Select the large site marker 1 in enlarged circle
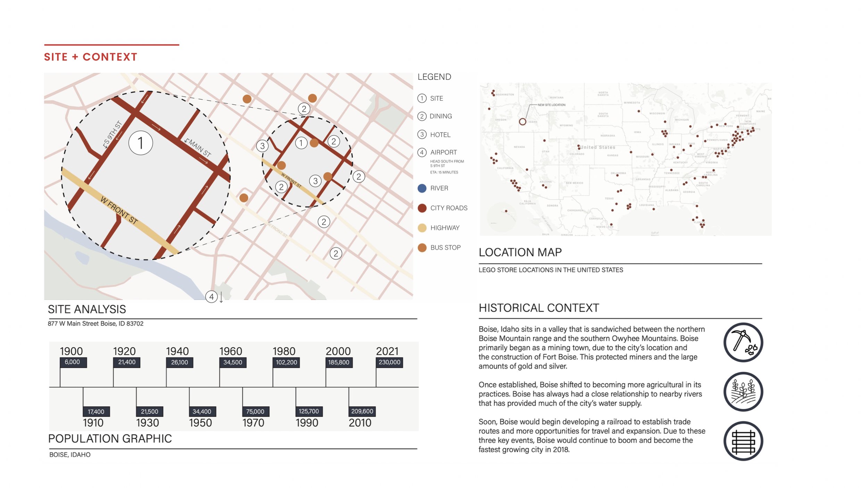 tap(141, 143)
